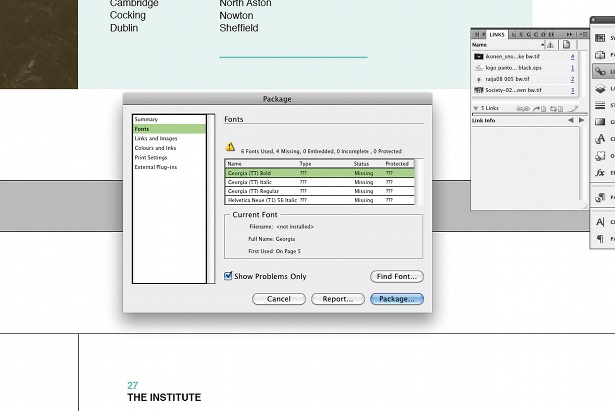This screenshot has width=615, height=411.
Task: Open the Effects fx icon in the dock
Action: click(600, 173)
